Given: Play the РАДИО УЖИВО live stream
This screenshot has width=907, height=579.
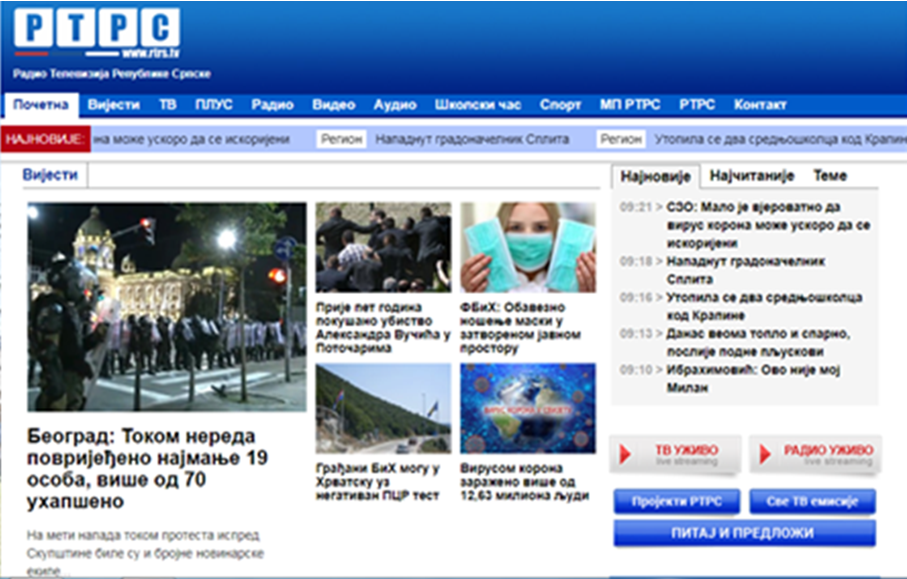Looking at the screenshot, I should coord(814,454).
